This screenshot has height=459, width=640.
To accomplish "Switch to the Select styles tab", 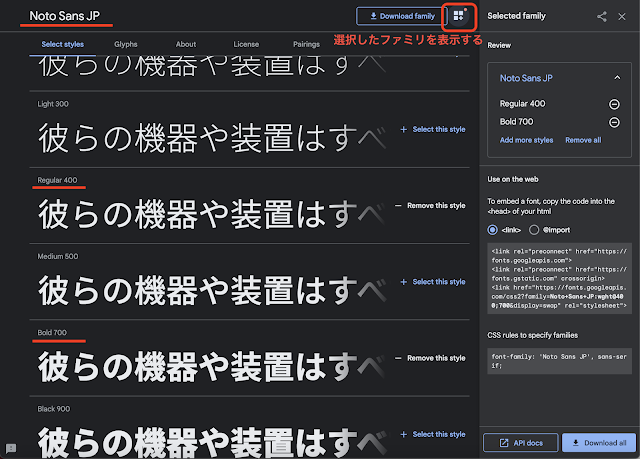I will (62, 44).
